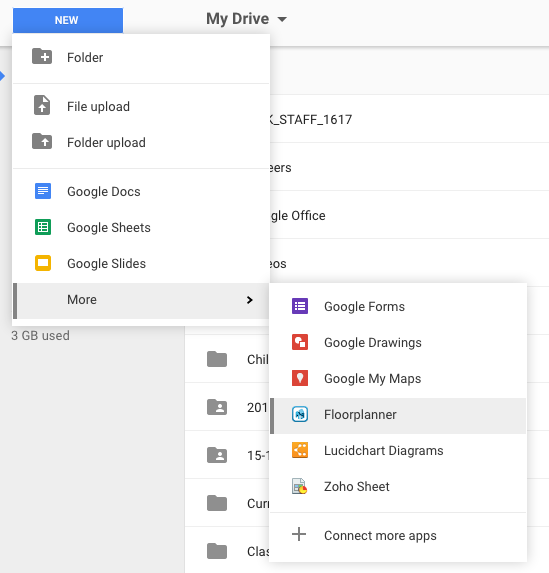Click the File upload icon
This screenshot has width=549, height=573.
[42, 105]
